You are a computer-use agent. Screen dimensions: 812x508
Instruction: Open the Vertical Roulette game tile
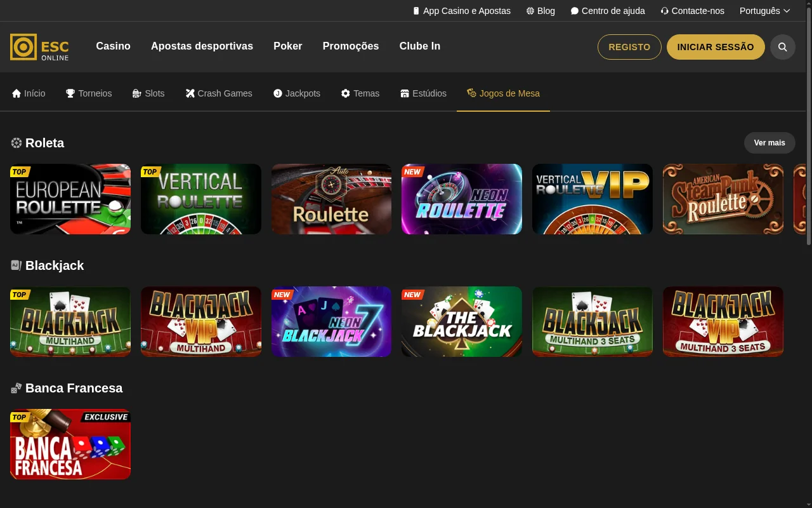(x=201, y=199)
